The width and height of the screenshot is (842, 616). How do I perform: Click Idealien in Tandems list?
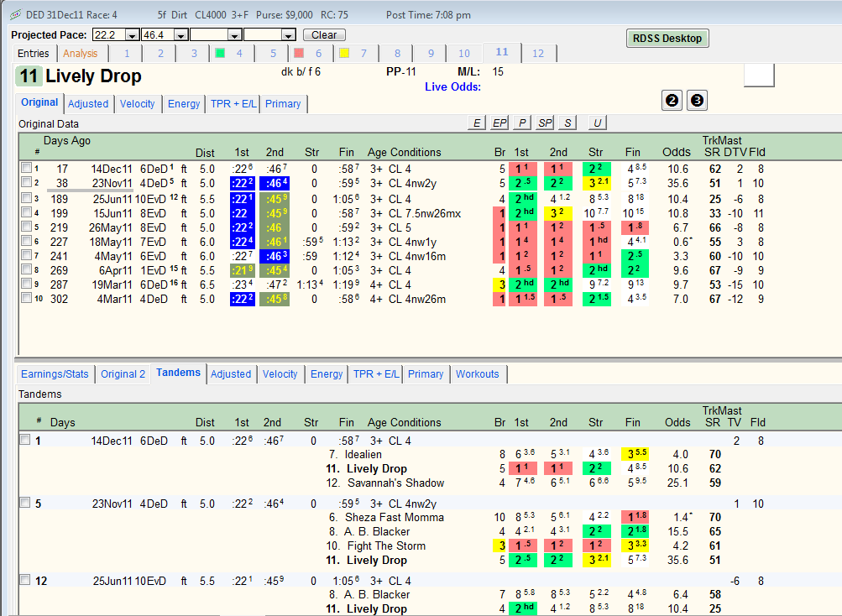[x=363, y=454]
